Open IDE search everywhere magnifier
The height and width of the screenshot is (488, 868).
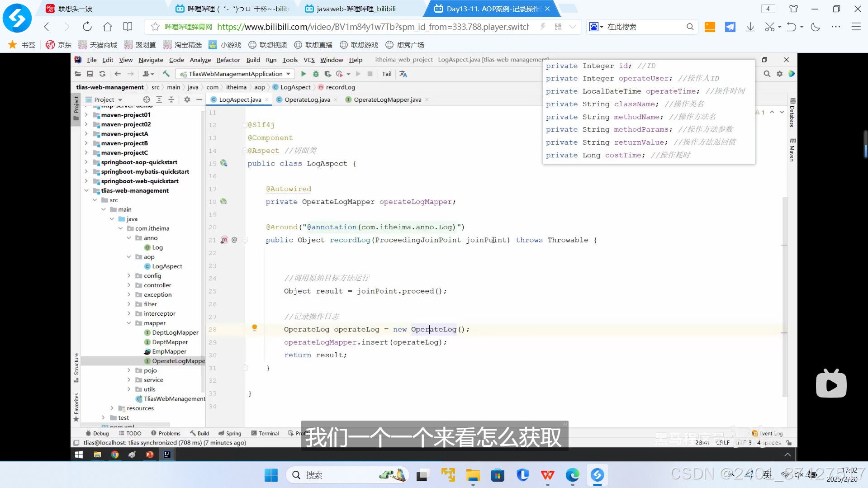tap(767, 74)
